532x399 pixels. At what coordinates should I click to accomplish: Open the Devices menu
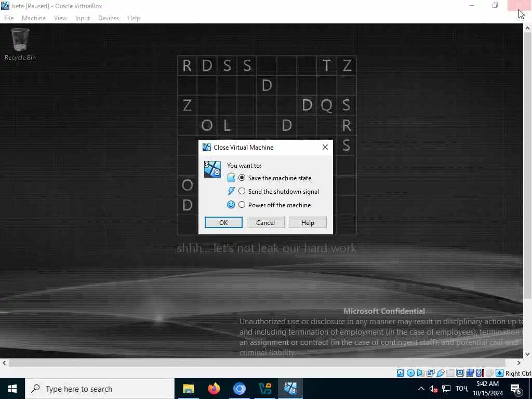point(108,18)
